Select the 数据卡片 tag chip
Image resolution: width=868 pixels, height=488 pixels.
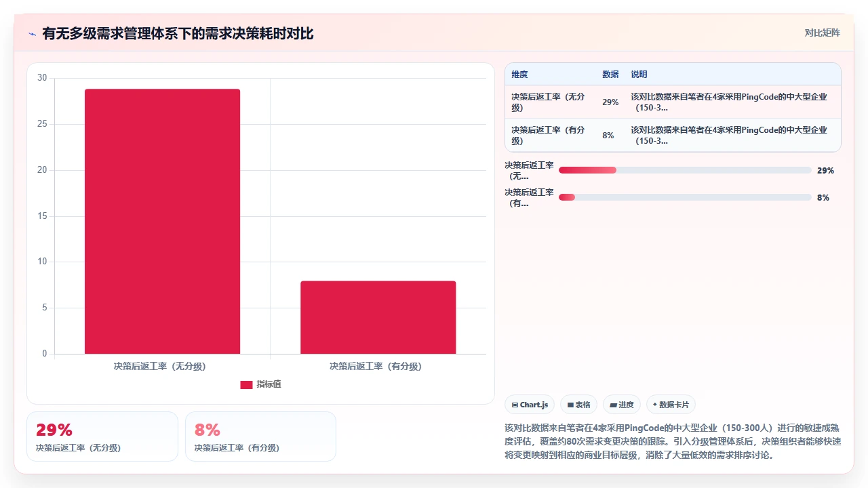(x=671, y=405)
